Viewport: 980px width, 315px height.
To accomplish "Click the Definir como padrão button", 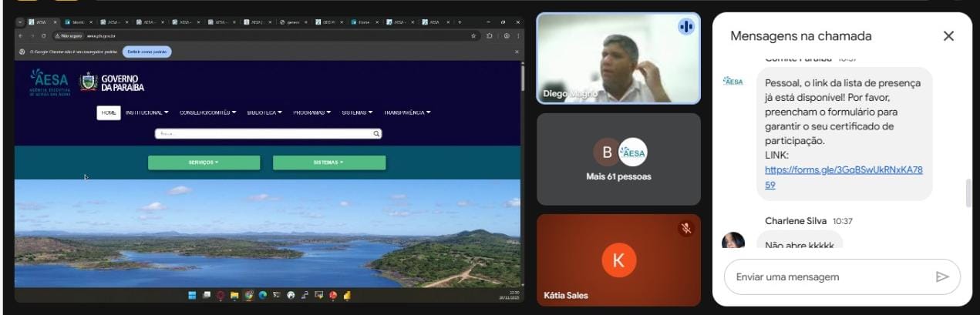I will [x=146, y=52].
